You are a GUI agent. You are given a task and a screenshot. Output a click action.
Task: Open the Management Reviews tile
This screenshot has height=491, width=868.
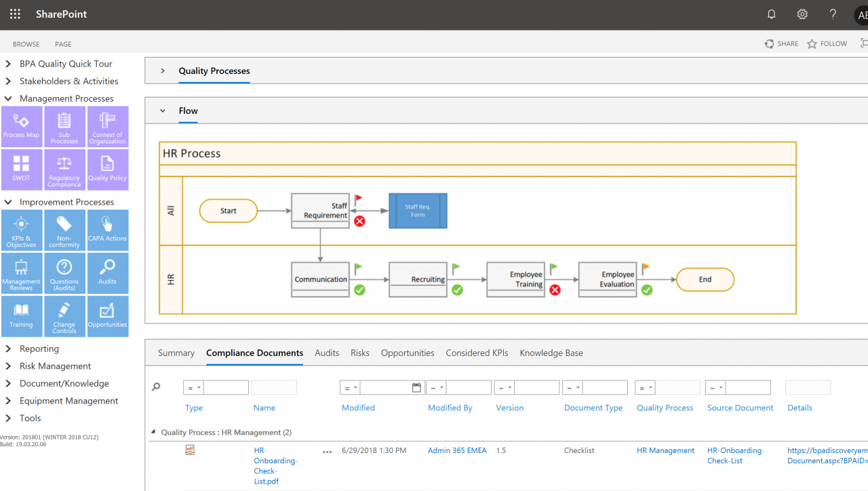click(22, 273)
